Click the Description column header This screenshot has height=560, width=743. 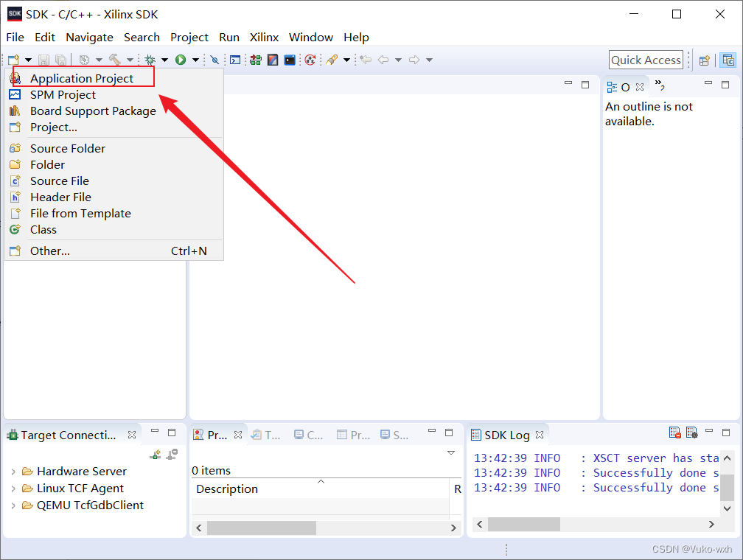point(321,489)
